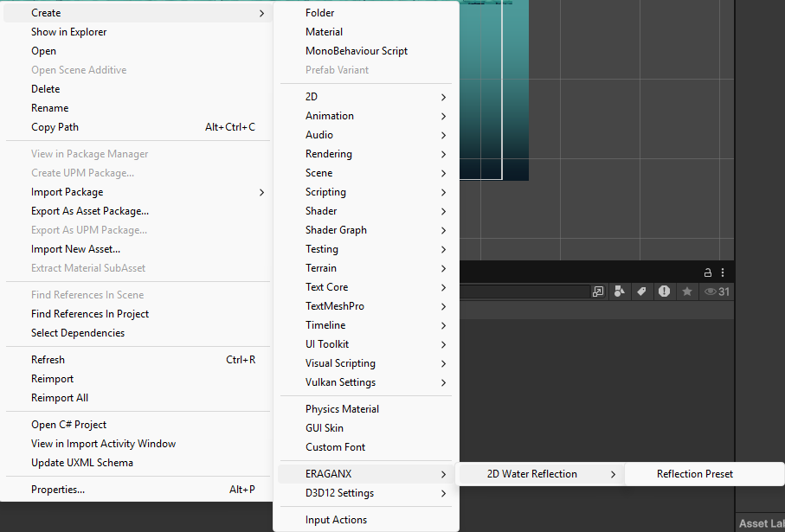
Task: Expand the Shader submenu
Action: click(366, 211)
